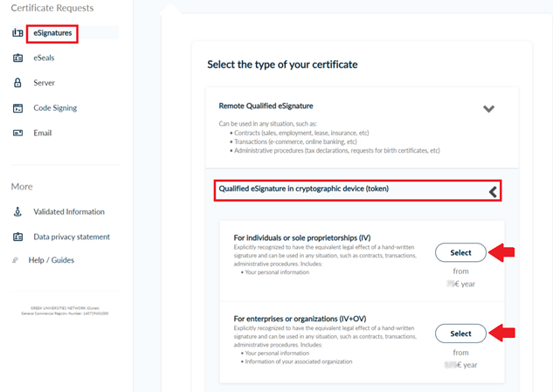Click the Remote Qualified eSignature section title
553x392 pixels.
coord(266,106)
